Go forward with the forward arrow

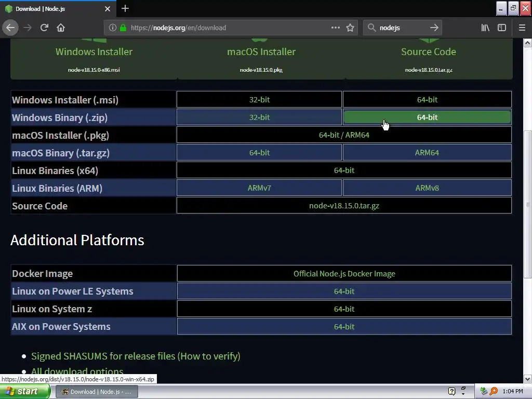coord(27,28)
